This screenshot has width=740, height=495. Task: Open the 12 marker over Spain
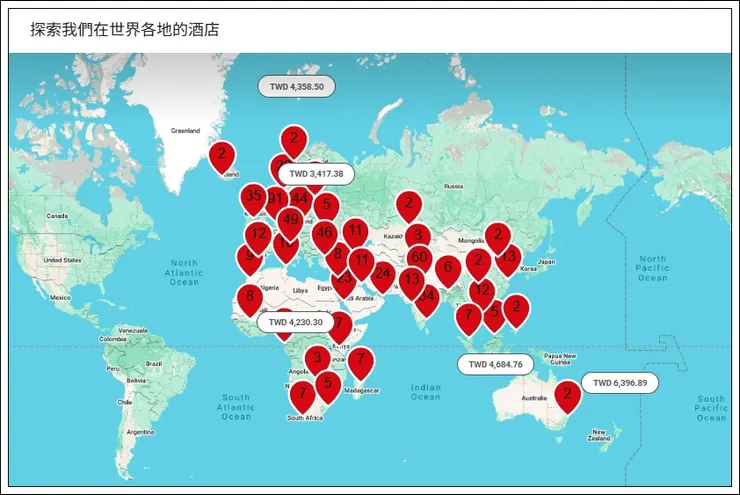tap(258, 237)
